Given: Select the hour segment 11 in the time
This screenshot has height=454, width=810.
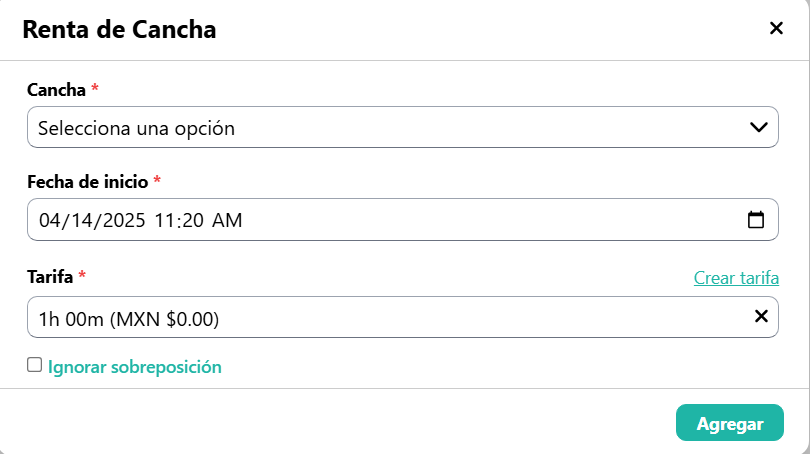Looking at the screenshot, I should (x=166, y=220).
